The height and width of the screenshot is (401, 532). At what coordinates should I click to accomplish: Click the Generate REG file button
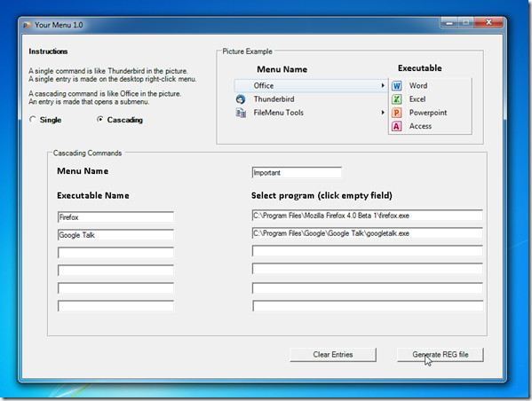point(440,355)
